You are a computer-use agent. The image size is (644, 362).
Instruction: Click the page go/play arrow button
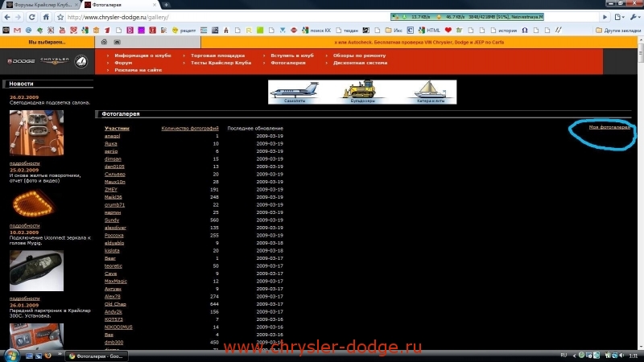click(605, 17)
